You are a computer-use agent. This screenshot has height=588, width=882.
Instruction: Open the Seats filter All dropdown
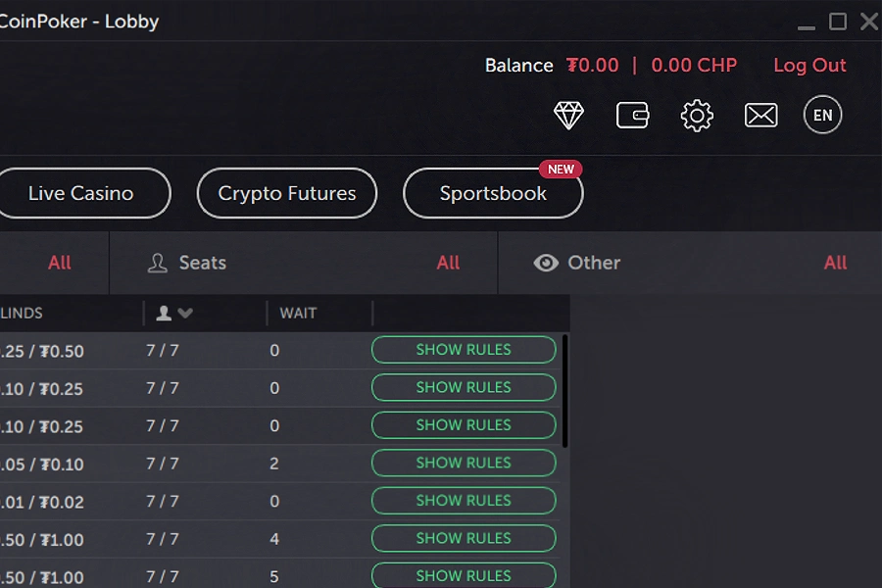[448, 263]
